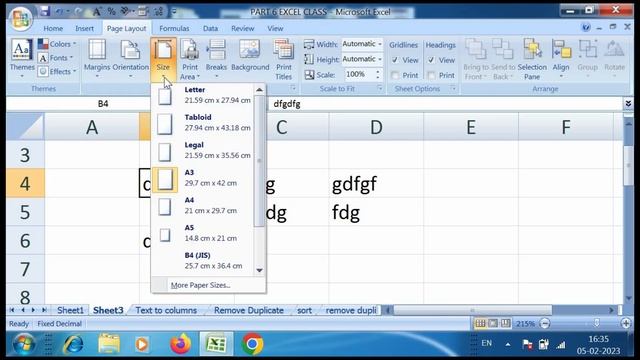The width and height of the screenshot is (640, 360).
Task: Click the paper size list up arrow
Action: (x=259, y=89)
